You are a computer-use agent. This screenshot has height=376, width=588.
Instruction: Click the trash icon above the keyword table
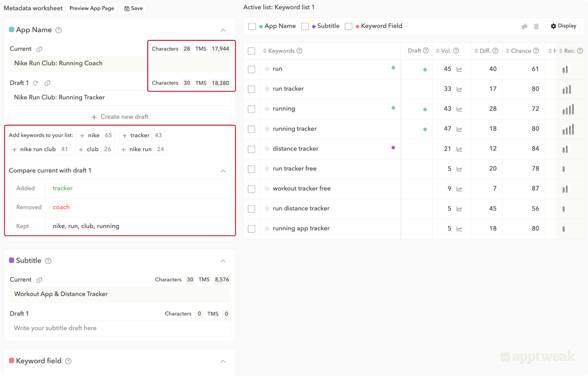click(536, 26)
